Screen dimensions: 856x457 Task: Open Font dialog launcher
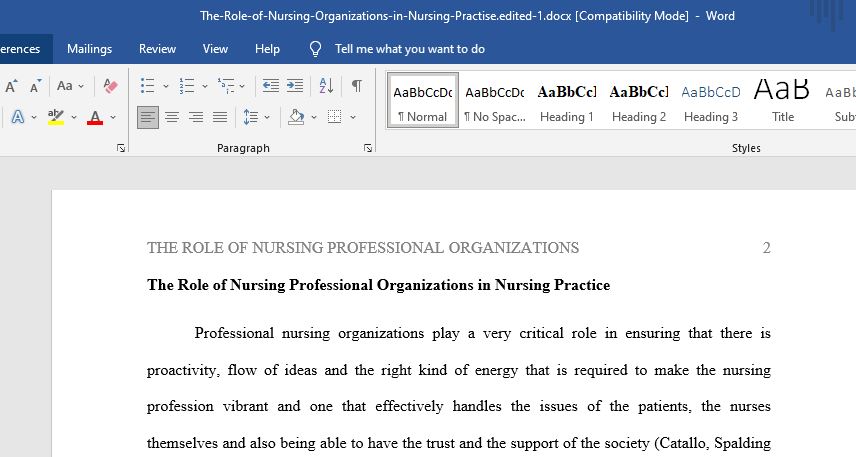click(121, 148)
